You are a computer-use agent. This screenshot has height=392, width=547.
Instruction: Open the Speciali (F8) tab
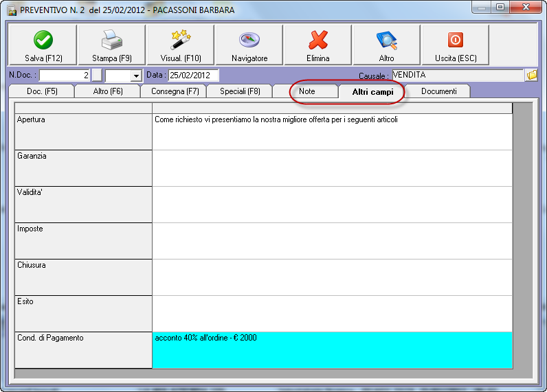tap(240, 91)
